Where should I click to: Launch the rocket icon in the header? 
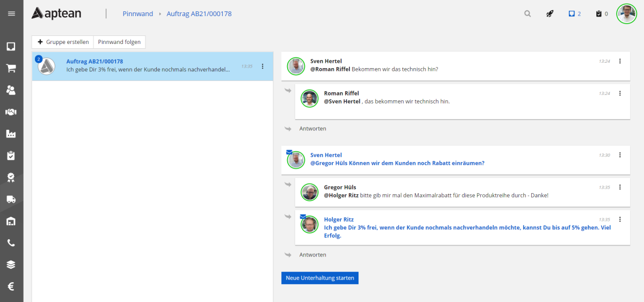tap(550, 14)
